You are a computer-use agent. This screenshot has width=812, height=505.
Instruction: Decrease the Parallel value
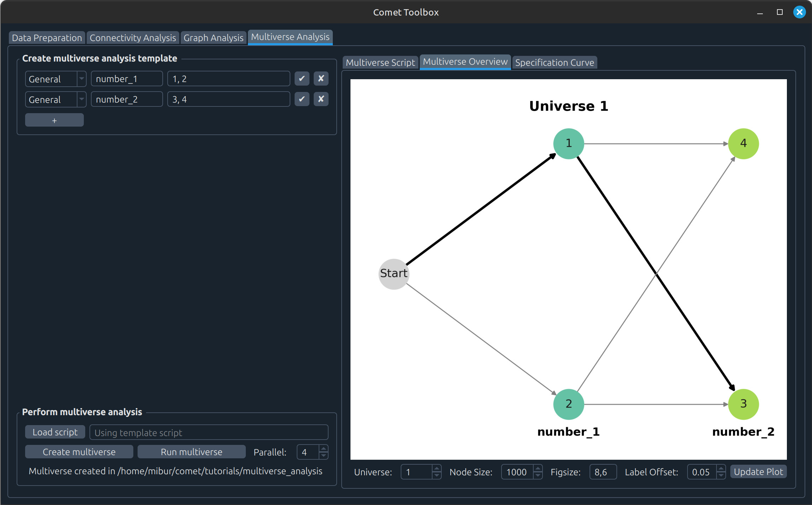(x=323, y=456)
